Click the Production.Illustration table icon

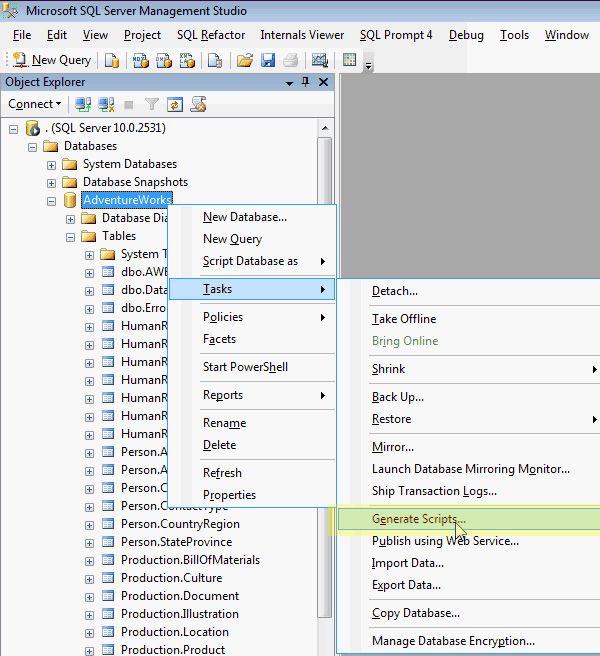[x=108, y=614]
